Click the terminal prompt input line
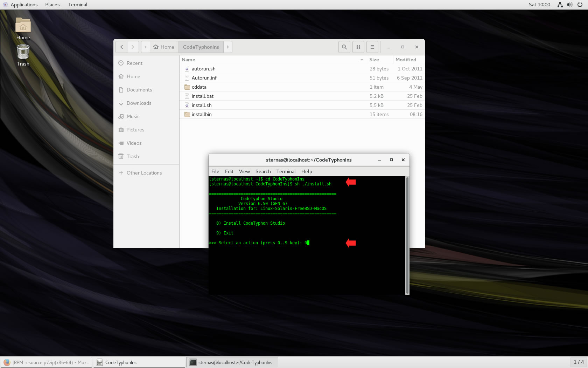Image resolution: width=588 pixels, height=368 pixels. click(259, 243)
